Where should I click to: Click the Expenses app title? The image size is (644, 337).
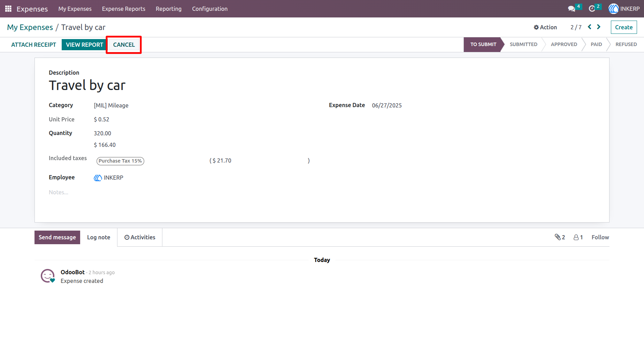pos(32,9)
